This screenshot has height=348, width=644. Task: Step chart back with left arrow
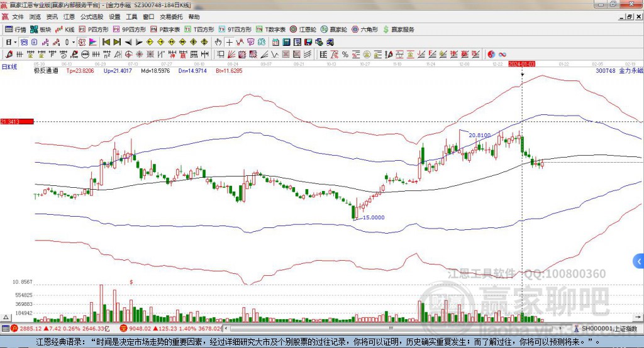(128, 42)
